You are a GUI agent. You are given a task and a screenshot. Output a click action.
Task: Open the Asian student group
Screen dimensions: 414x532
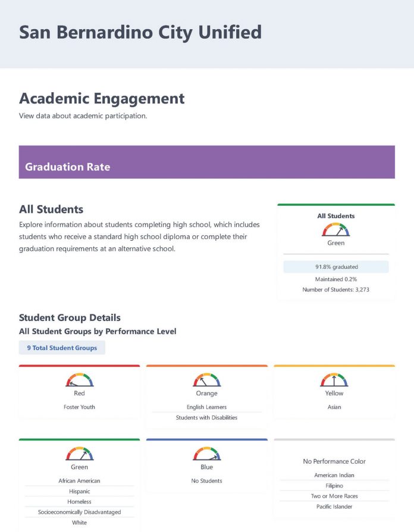334,407
